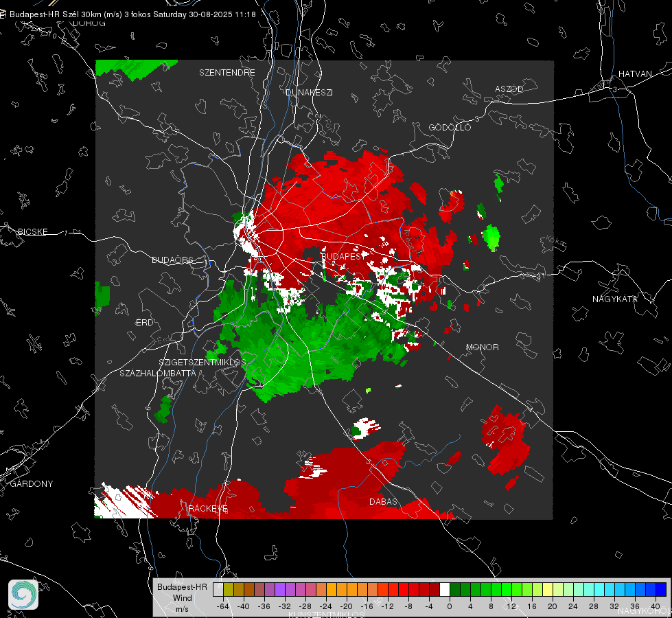Select the DOROG map label

click(89, 23)
